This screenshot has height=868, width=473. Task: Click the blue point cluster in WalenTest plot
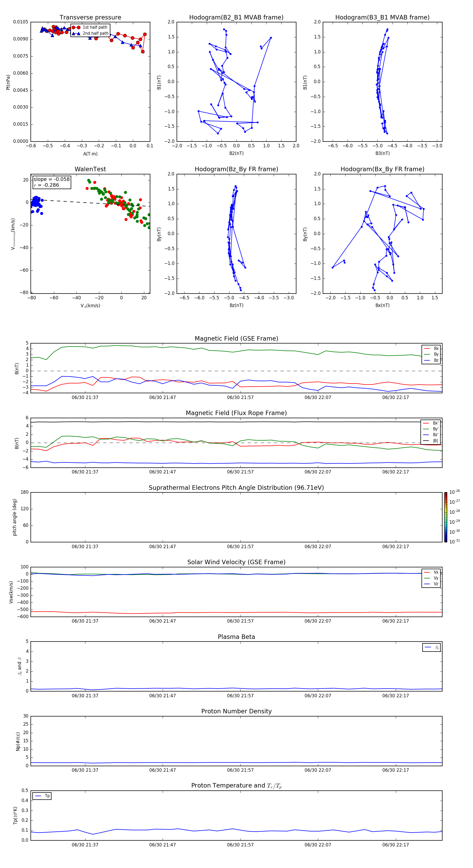pyautogui.click(x=36, y=203)
